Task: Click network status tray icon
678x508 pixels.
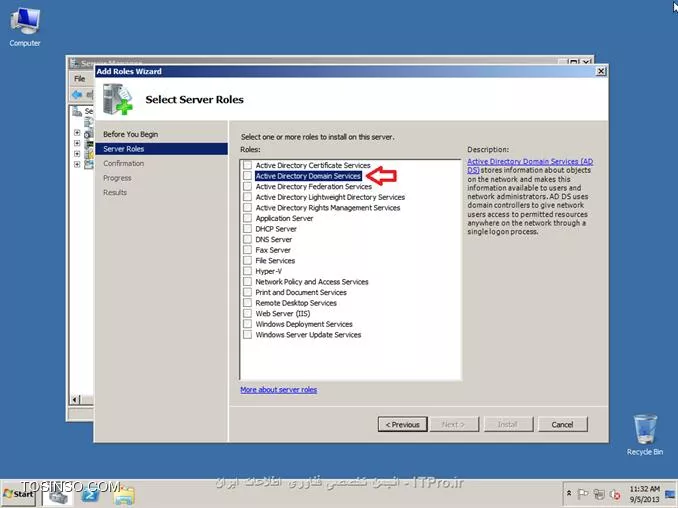Action: (x=599, y=494)
